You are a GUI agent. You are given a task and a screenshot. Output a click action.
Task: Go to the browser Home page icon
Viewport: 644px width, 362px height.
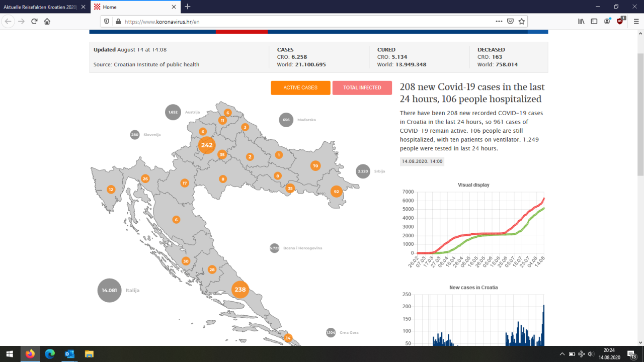click(x=47, y=22)
